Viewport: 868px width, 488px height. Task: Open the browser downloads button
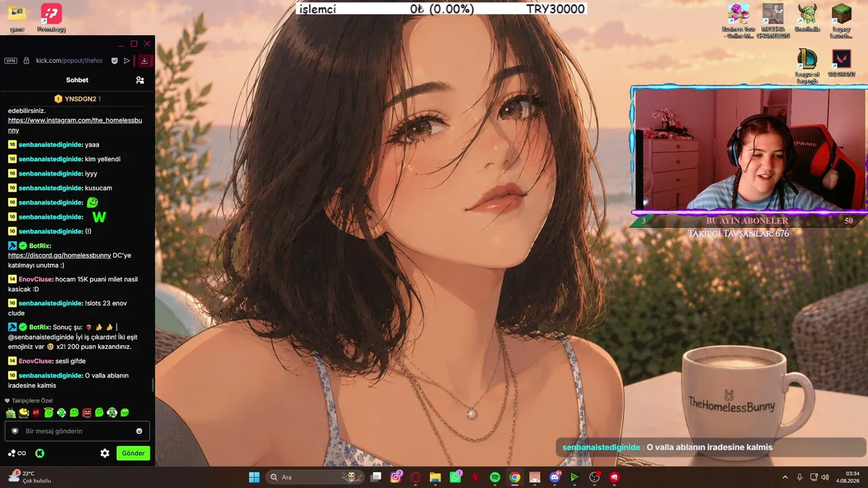[x=144, y=60]
